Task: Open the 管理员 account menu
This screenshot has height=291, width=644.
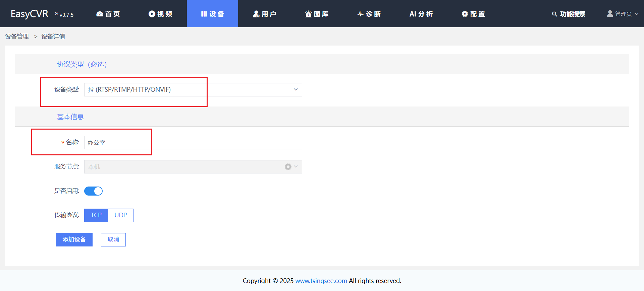Action: coord(623,14)
